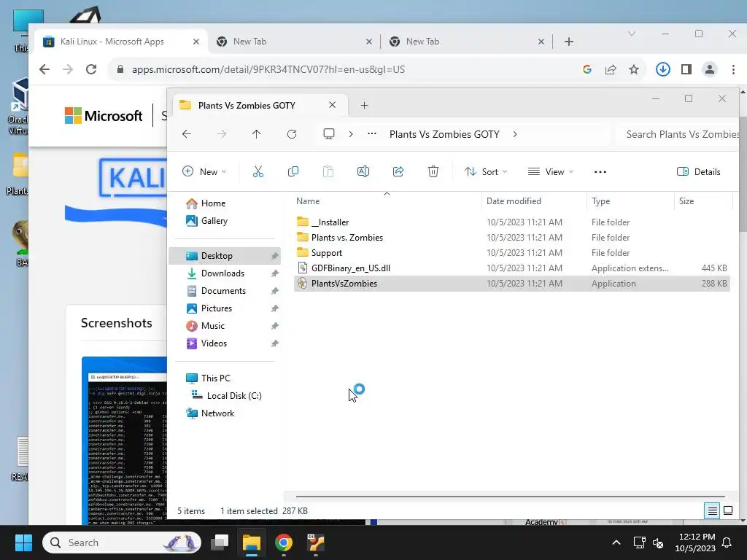Go back in Chrome
This screenshot has width=747, height=560.
pyautogui.click(x=44, y=69)
